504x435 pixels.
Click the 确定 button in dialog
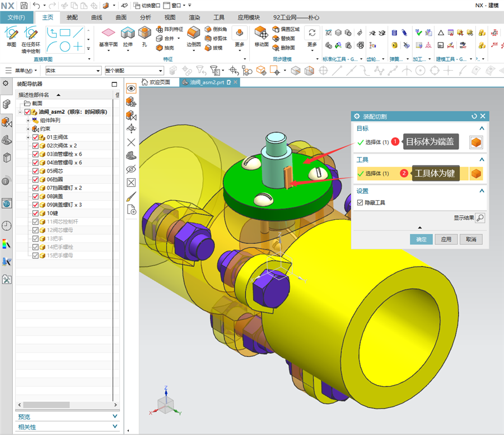(x=421, y=239)
